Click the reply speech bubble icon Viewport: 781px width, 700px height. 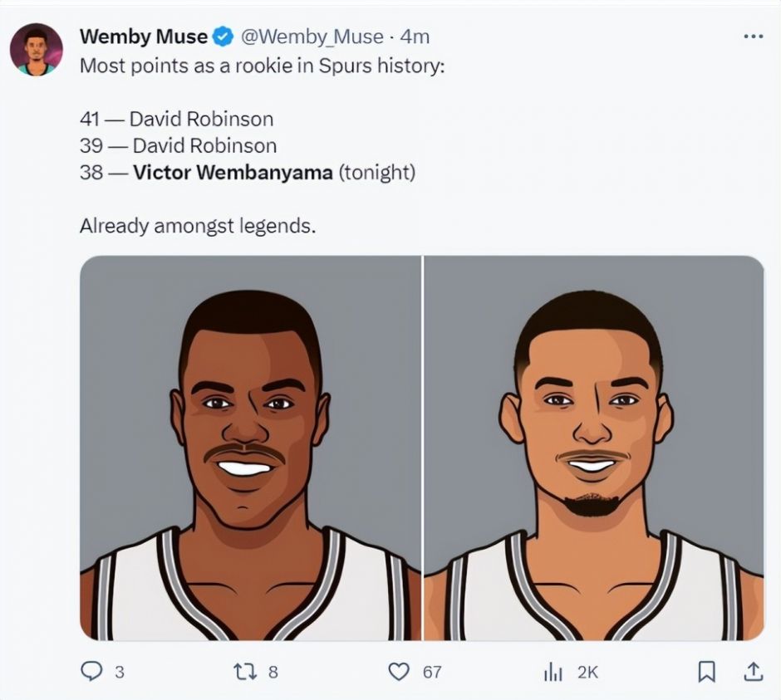click(x=91, y=671)
